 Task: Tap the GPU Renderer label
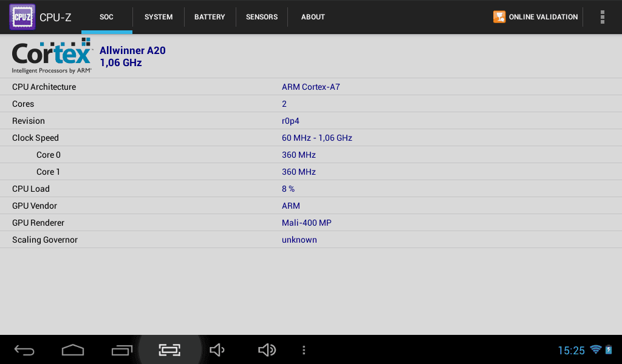click(x=38, y=223)
